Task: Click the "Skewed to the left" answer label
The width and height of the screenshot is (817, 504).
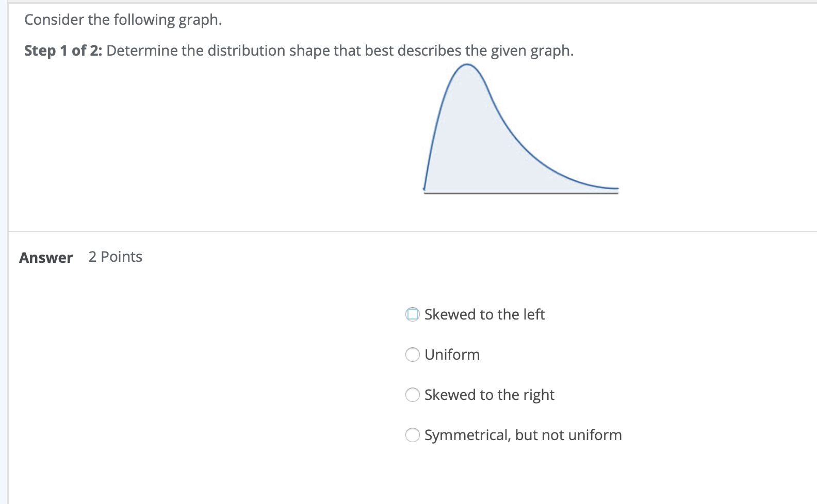Action: [x=484, y=314]
